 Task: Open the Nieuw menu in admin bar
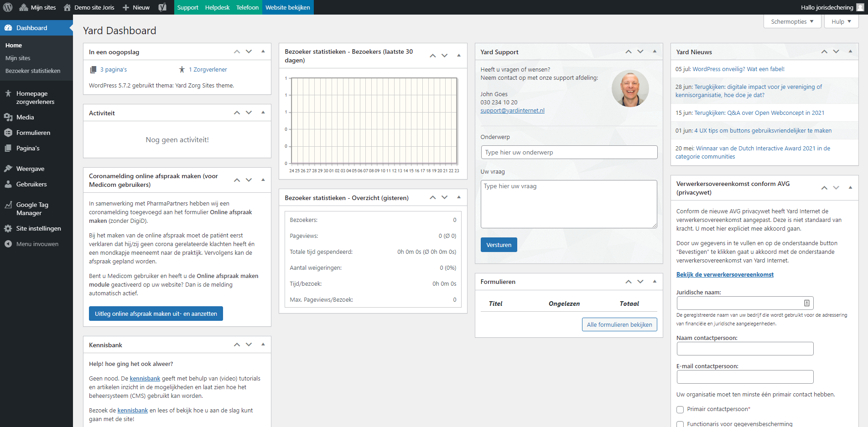click(136, 7)
